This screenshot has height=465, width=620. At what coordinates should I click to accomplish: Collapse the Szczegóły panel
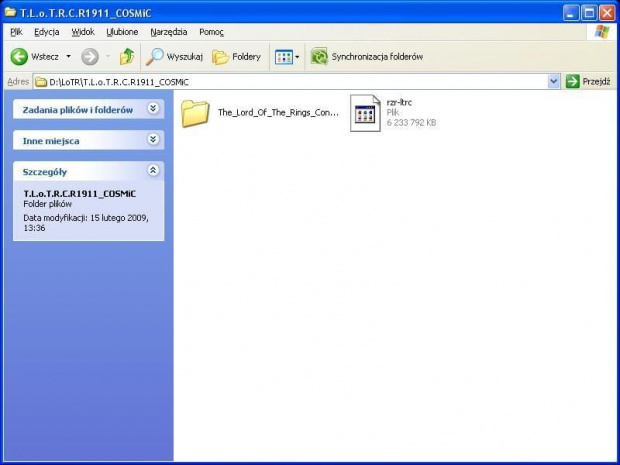pos(153,170)
